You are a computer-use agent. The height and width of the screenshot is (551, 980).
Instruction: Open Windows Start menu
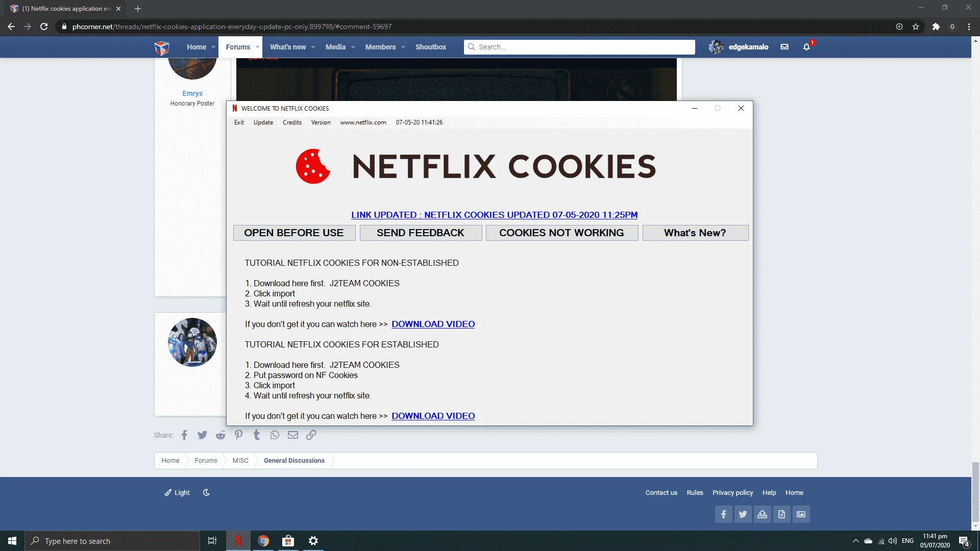pyautogui.click(x=12, y=541)
